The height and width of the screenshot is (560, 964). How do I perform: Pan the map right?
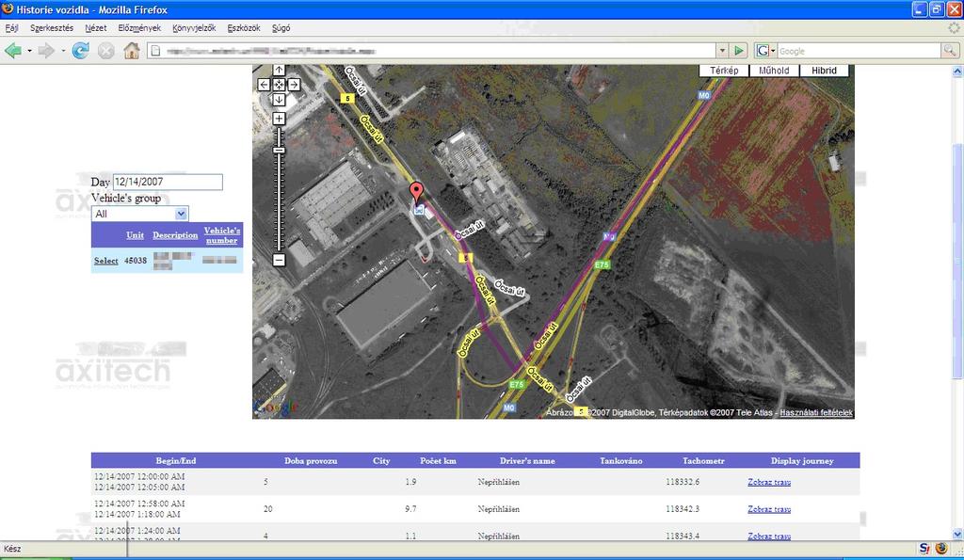294,85
